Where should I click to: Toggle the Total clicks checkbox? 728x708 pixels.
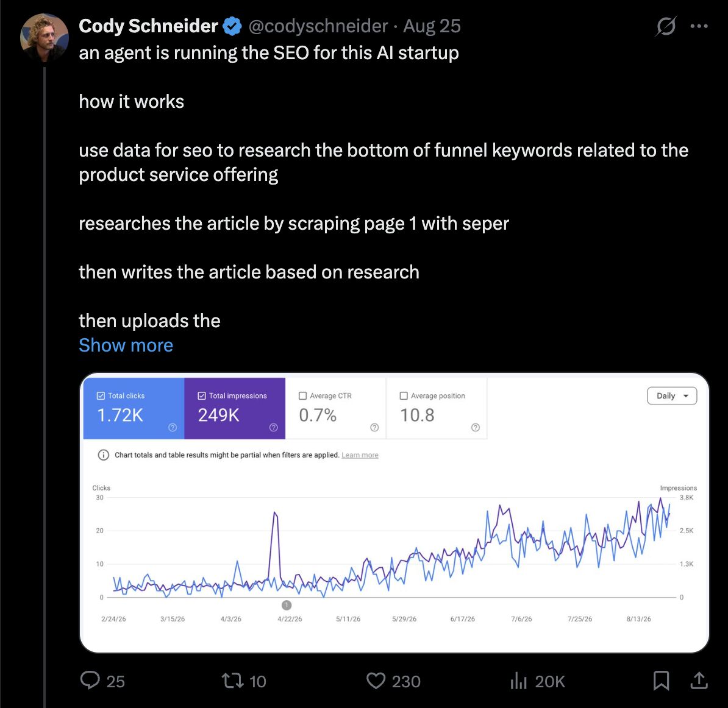[x=100, y=396]
